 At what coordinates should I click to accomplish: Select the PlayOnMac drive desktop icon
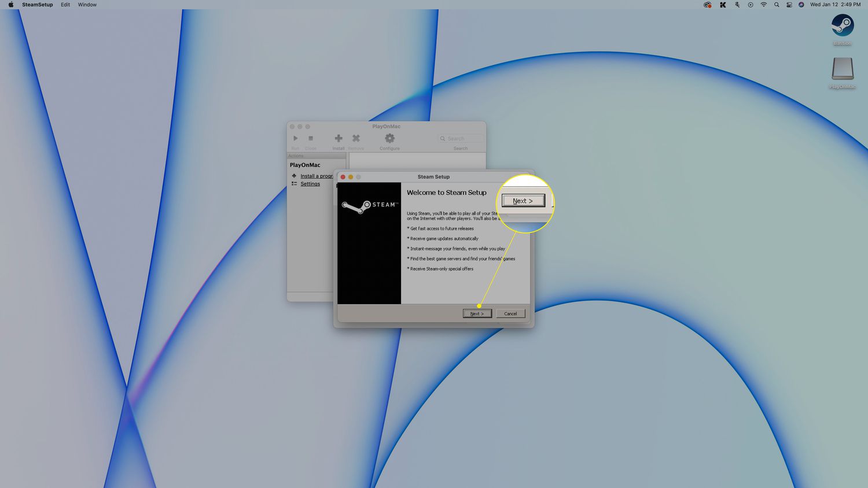[x=842, y=69]
